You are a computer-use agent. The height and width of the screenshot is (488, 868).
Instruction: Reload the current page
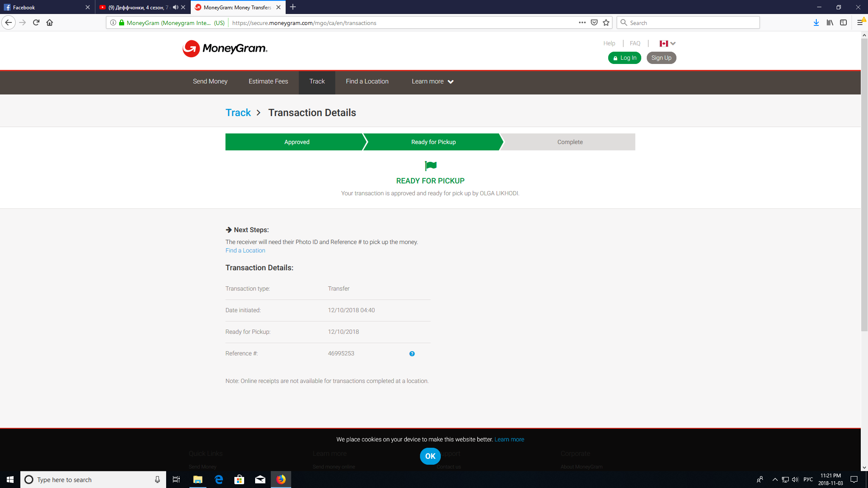[x=36, y=23]
